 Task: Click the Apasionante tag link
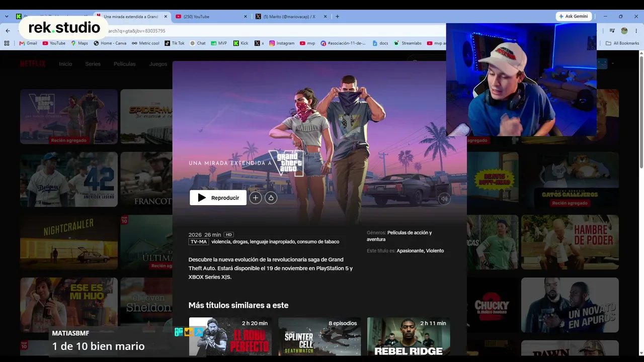[410, 251]
